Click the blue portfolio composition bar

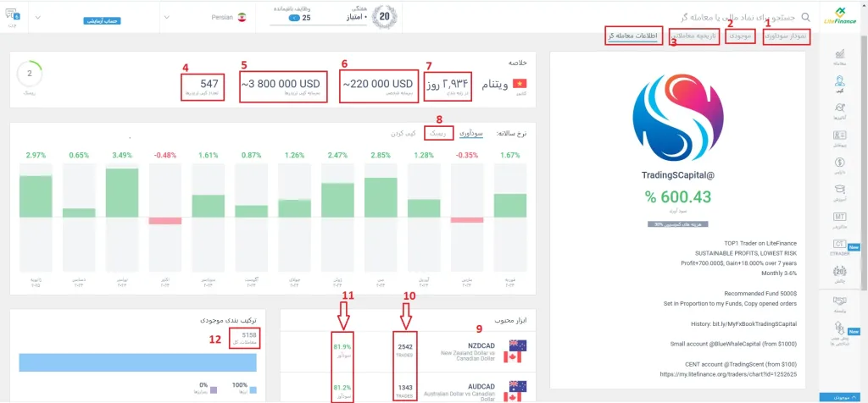[x=137, y=361]
